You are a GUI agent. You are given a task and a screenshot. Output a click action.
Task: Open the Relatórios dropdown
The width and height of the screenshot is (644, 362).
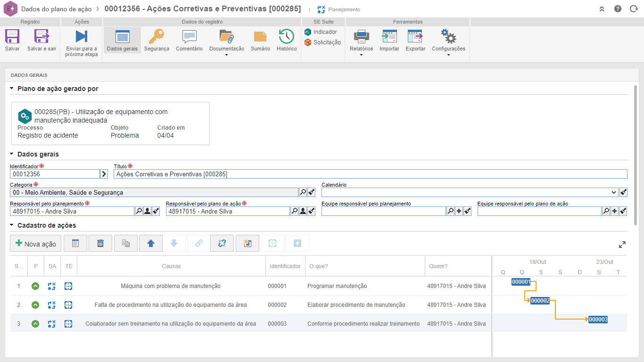(361, 55)
